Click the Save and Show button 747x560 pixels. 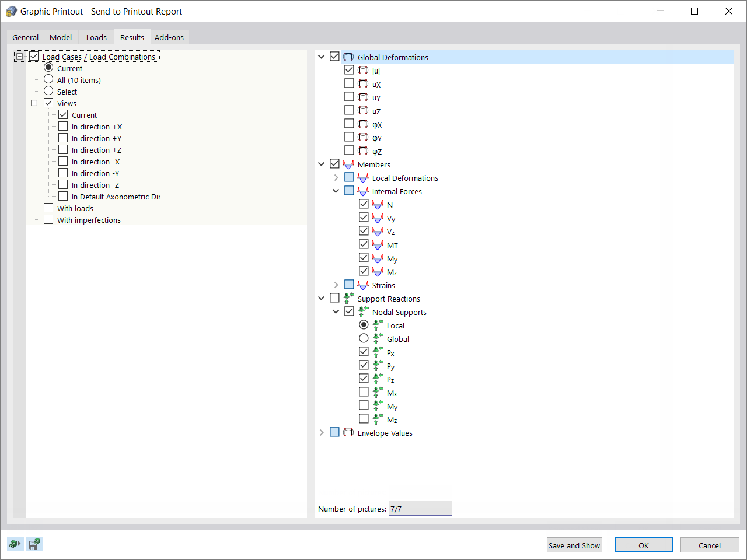(x=574, y=545)
